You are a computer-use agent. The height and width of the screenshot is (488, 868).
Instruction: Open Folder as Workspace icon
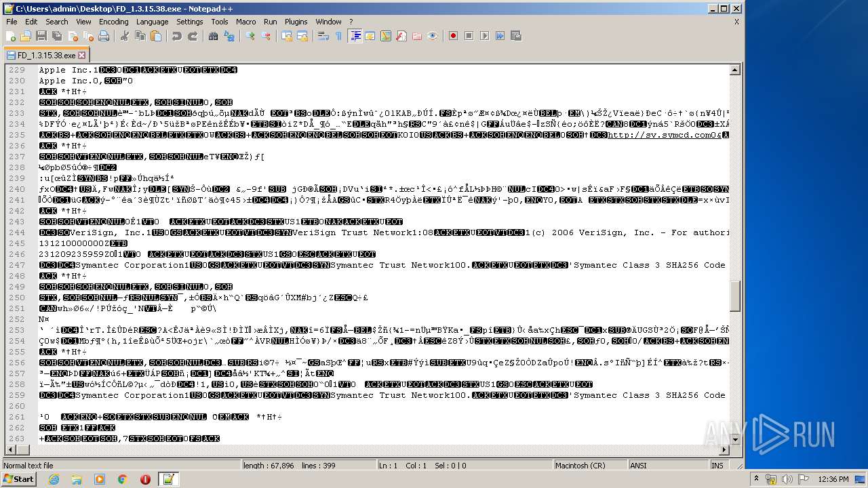[x=416, y=36]
